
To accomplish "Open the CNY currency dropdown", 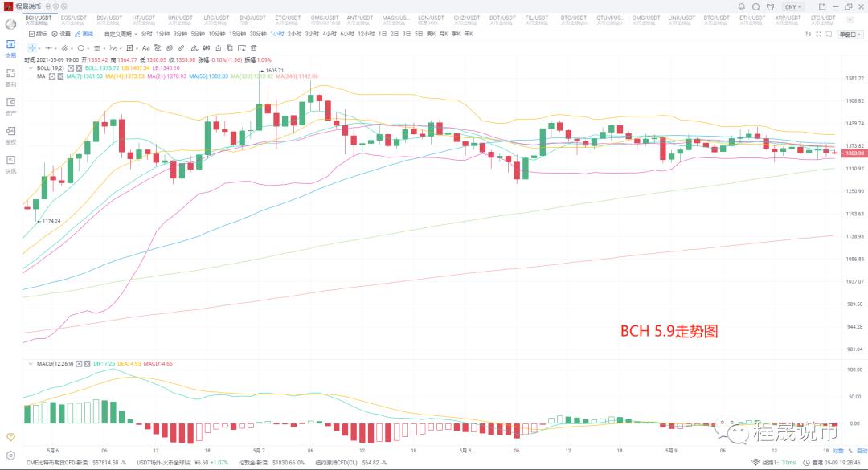I will (x=793, y=6).
